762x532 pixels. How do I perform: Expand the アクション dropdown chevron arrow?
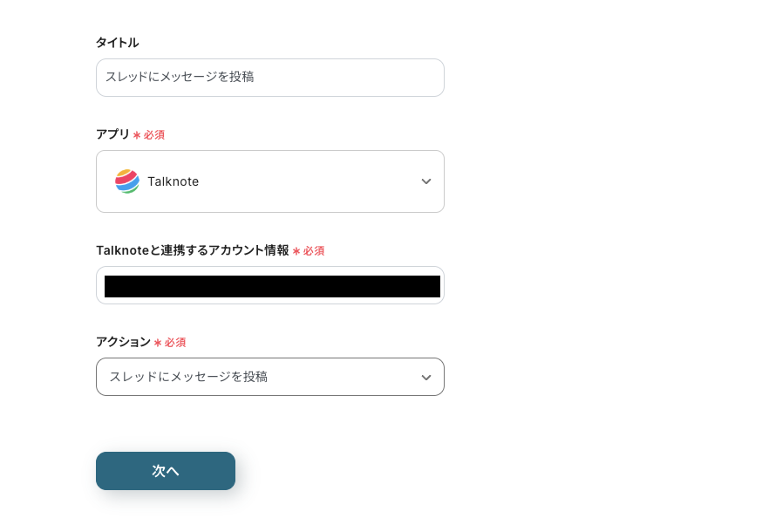pyautogui.click(x=426, y=378)
